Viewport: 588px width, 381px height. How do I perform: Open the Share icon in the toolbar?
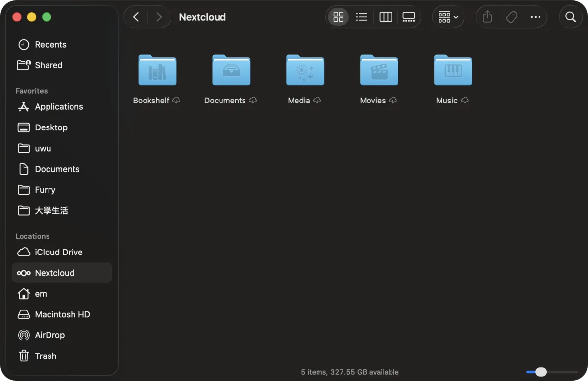click(487, 17)
